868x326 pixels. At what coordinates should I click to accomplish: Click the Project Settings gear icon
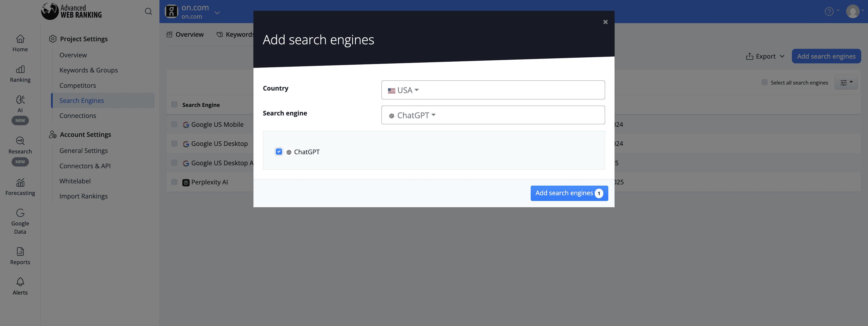52,39
